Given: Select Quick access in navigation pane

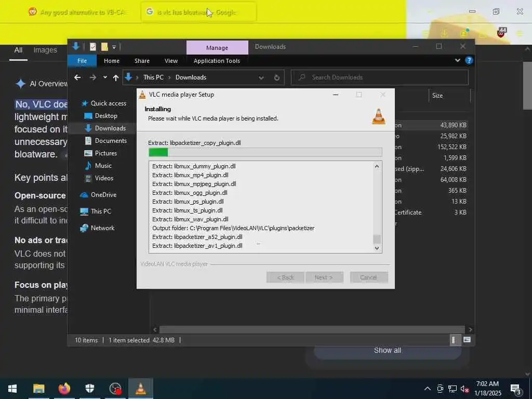Looking at the screenshot, I should (x=109, y=103).
